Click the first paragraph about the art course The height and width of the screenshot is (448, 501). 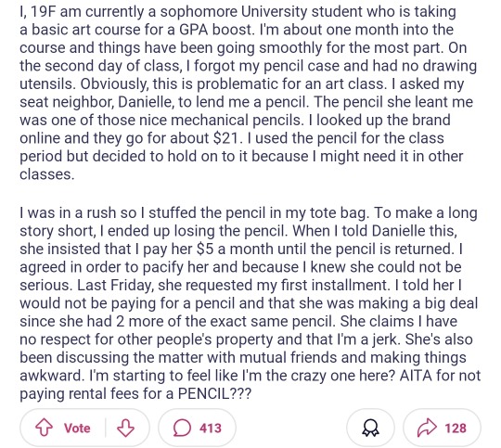coord(248,93)
